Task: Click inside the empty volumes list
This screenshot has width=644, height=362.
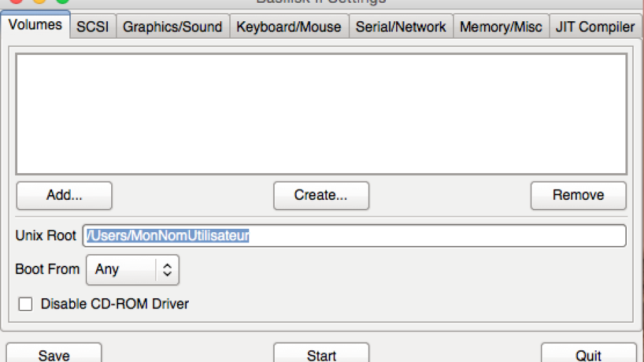Action: 321,114
